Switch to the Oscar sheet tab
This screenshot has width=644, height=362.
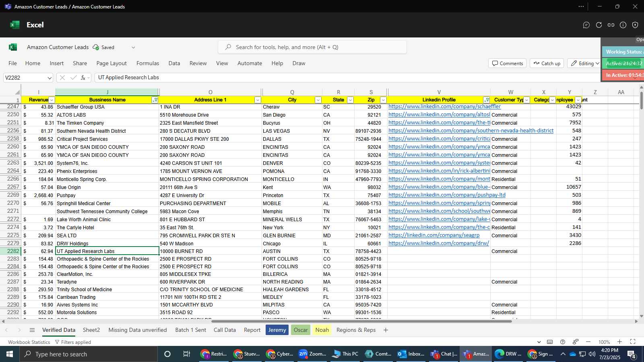pyautogui.click(x=301, y=330)
